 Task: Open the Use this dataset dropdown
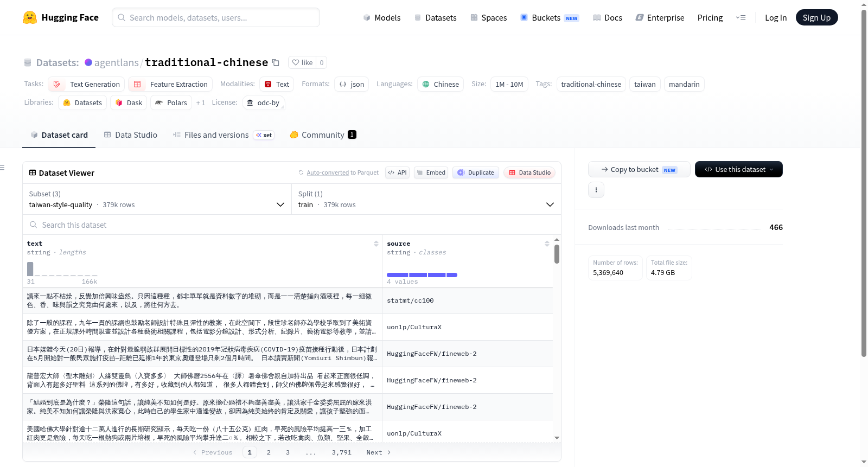[738, 169]
